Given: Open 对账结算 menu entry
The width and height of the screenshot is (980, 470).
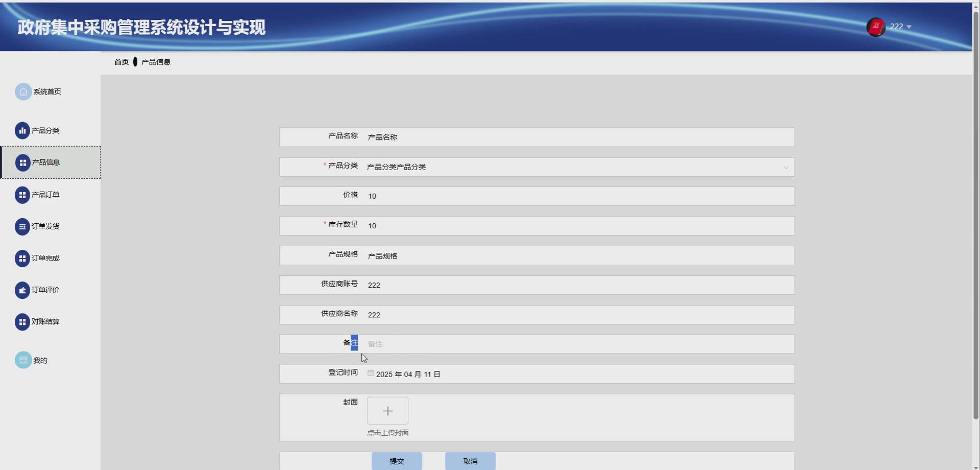Looking at the screenshot, I should (50, 322).
